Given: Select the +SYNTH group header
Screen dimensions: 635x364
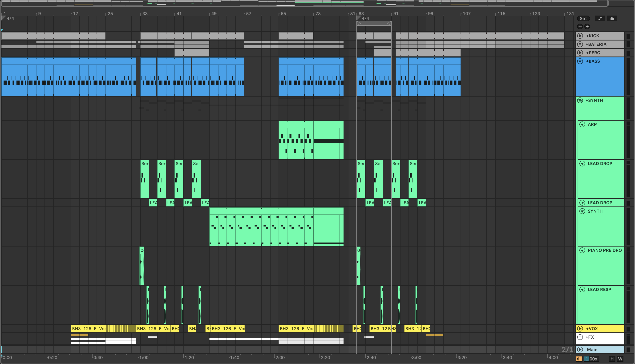Looking at the screenshot, I should [599, 108].
